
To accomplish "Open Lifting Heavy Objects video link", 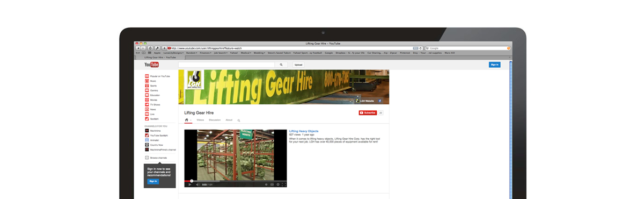I will 304,131.
